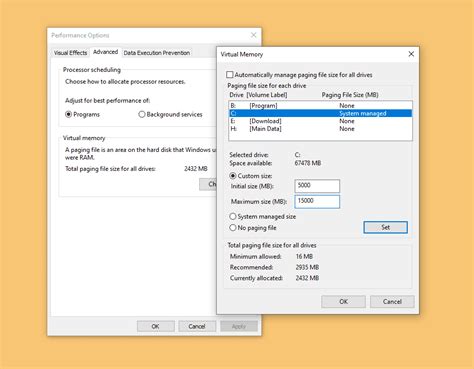Screen dimensions: 474x369
Task: Click the Paging File Size (MB) header
Action: pos(350,95)
